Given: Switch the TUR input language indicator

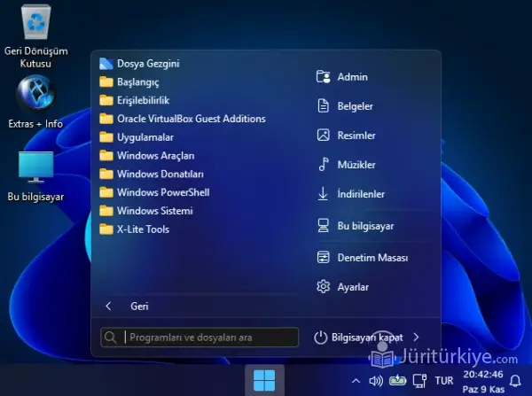Looking at the screenshot, I should pos(443,382).
